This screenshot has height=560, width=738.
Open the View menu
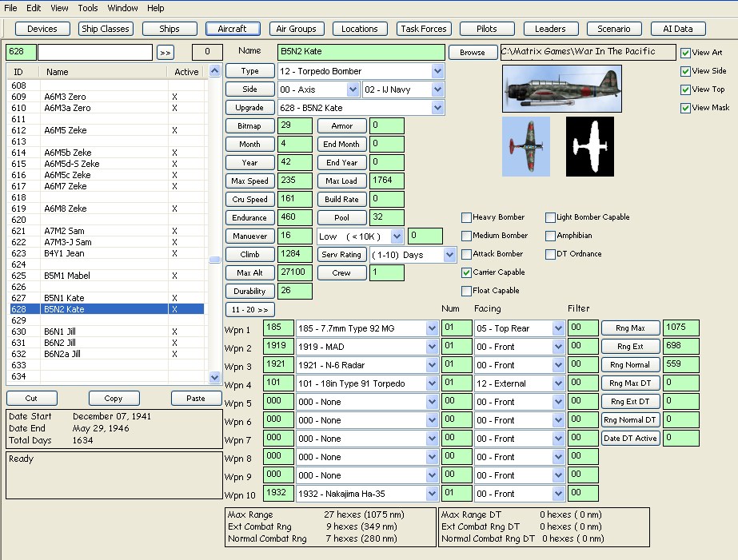(59, 8)
